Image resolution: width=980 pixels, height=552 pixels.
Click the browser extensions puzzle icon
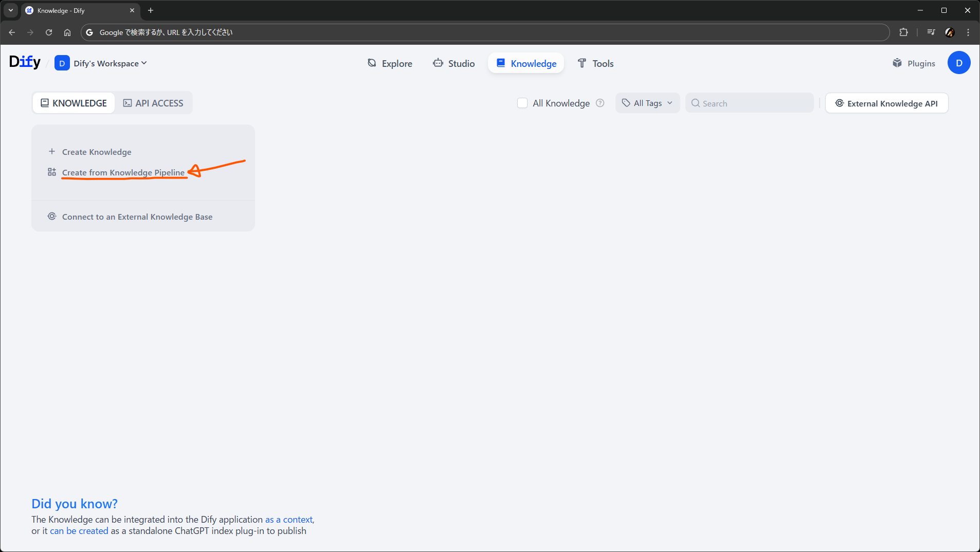point(903,32)
